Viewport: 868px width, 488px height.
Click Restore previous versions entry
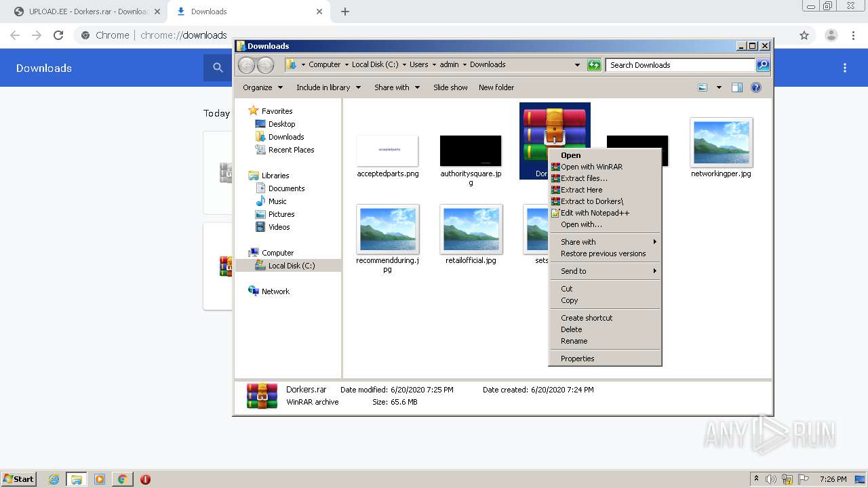(x=603, y=253)
